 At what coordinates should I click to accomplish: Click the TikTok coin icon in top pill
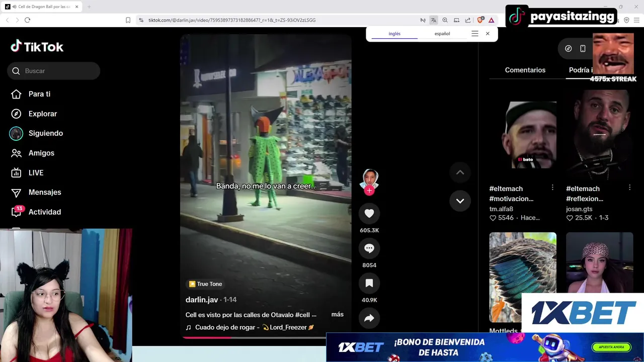569,48
